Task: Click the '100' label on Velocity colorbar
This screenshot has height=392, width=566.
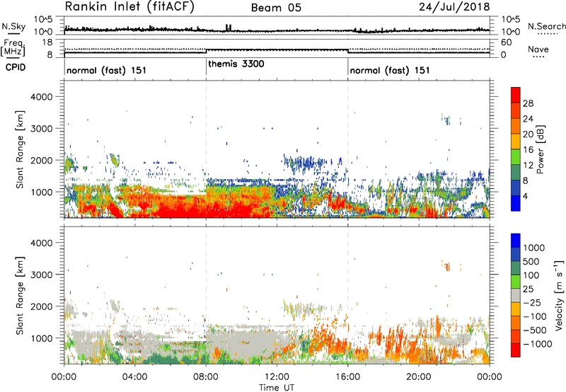Action: tap(531, 275)
